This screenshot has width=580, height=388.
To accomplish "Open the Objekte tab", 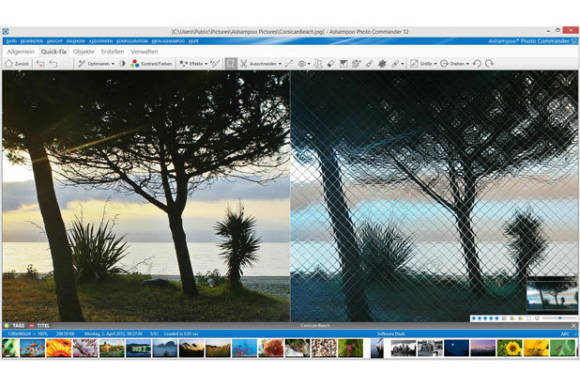I will click(84, 52).
